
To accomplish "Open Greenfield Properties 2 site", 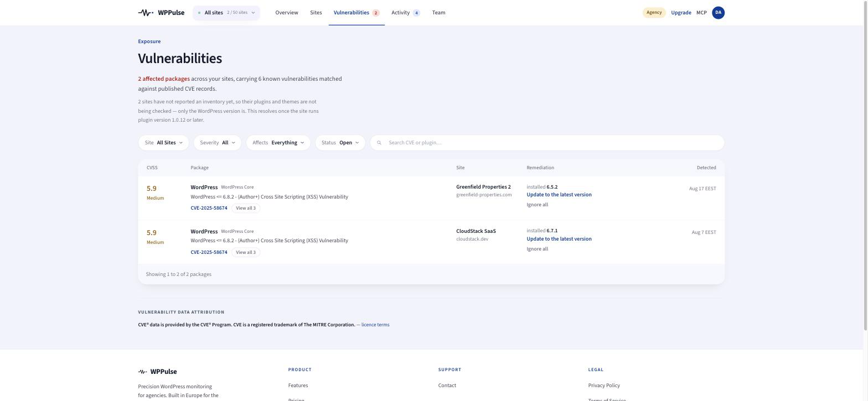I will coord(483,187).
